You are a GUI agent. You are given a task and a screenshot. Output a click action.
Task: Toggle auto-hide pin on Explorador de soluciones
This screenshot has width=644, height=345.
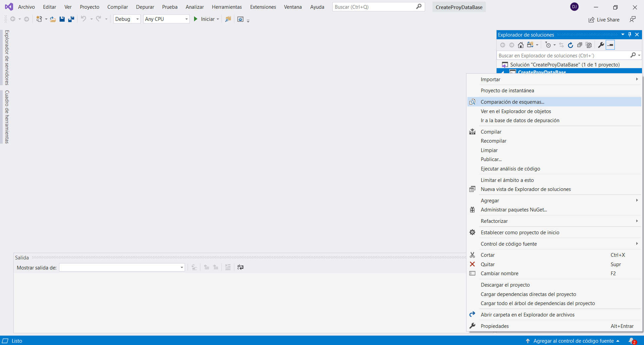pos(630,35)
